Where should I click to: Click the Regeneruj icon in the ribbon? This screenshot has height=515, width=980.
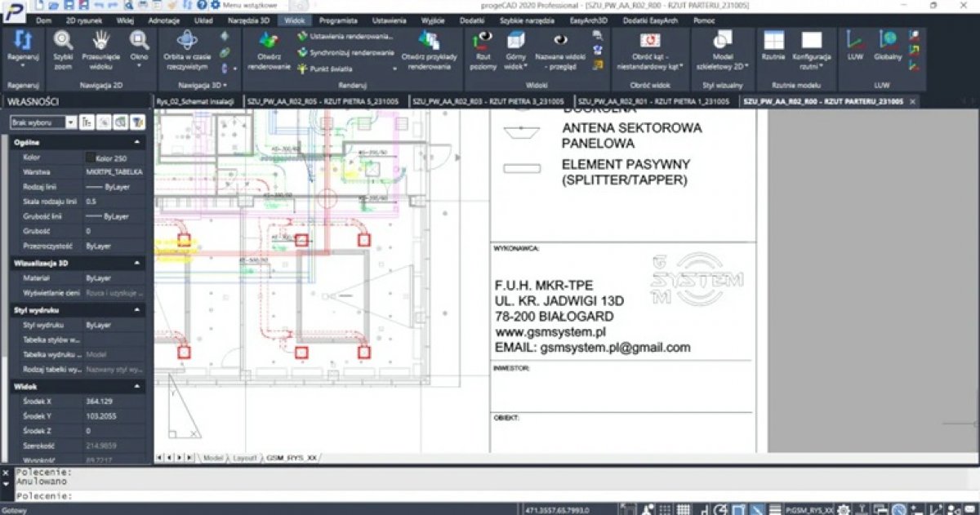[24, 42]
